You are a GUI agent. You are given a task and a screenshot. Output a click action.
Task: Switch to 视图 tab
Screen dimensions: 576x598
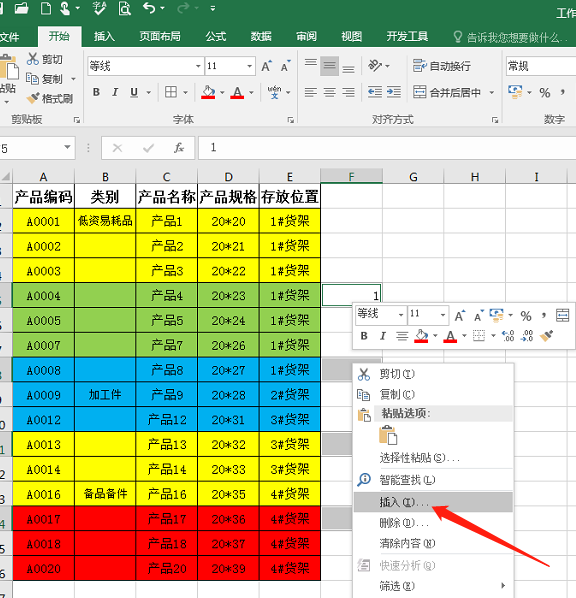tap(351, 37)
